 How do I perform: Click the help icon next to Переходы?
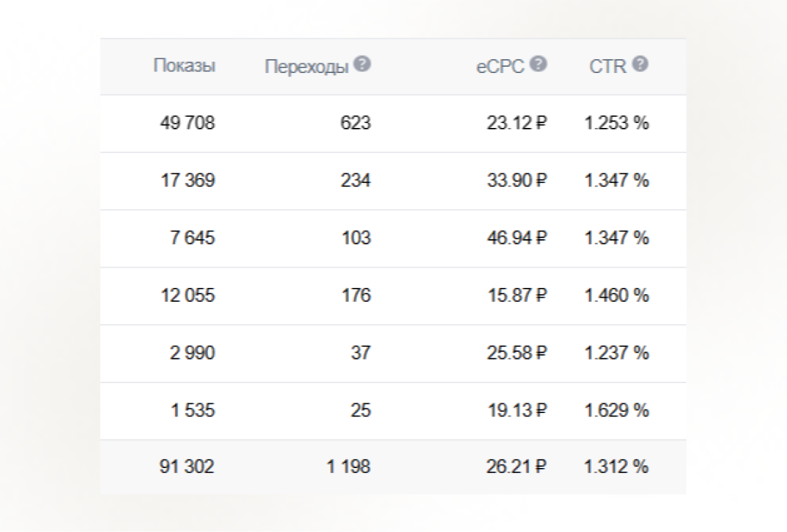point(362,64)
